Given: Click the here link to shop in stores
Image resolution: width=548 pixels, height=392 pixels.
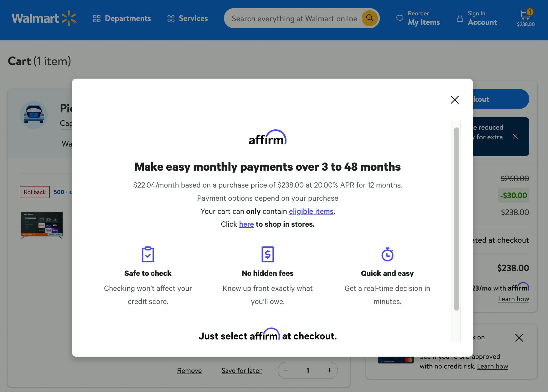Looking at the screenshot, I should point(246,224).
